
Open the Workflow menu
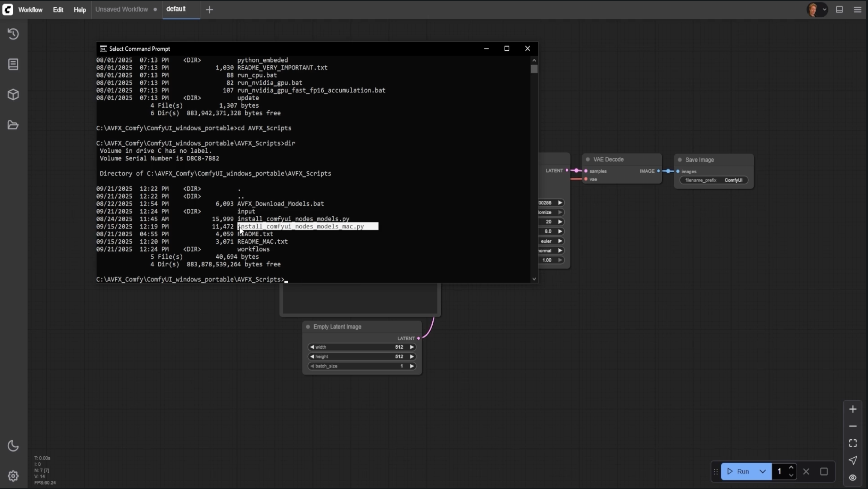click(x=30, y=9)
